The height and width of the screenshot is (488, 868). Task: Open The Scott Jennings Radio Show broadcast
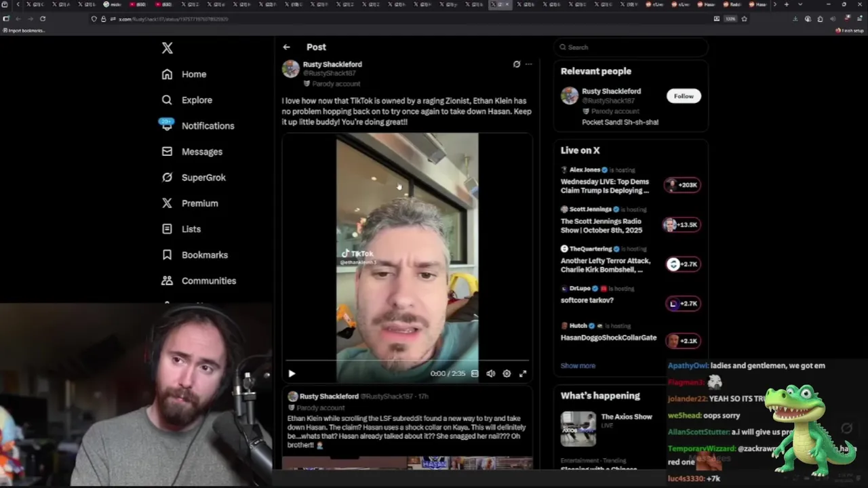pyautogui.click(x=601, y=226)
